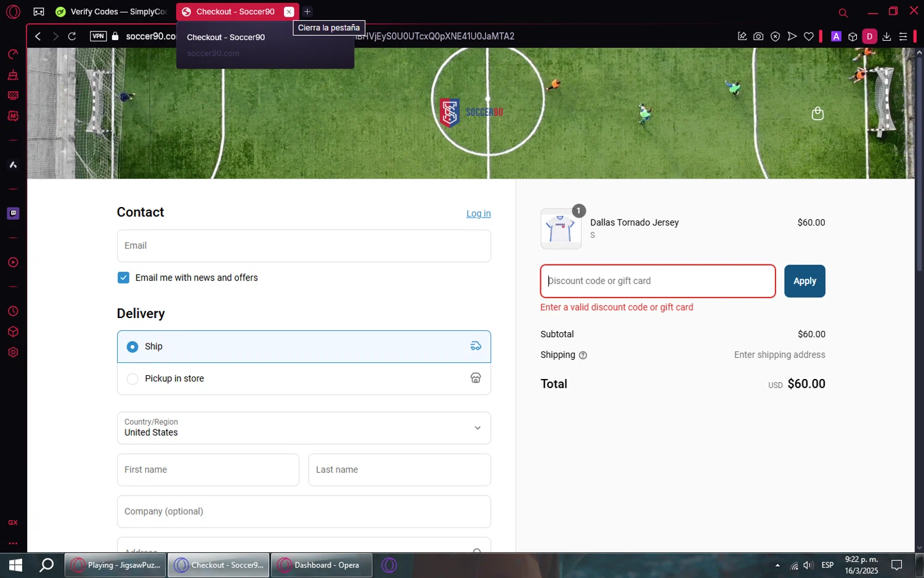Switch to Playing - JigsawPuzzle taskbar window
This screenshot has width=924, height=578.
[x=115, y=565]
